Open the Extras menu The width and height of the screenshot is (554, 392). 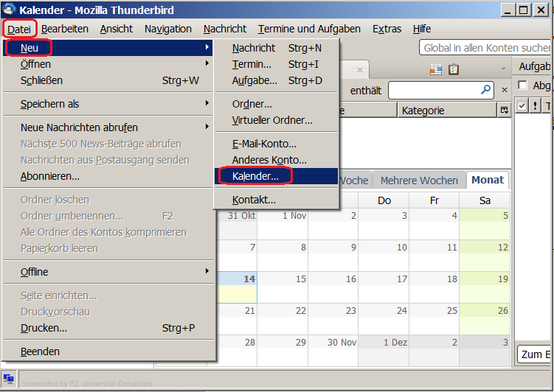pos(387,29)
